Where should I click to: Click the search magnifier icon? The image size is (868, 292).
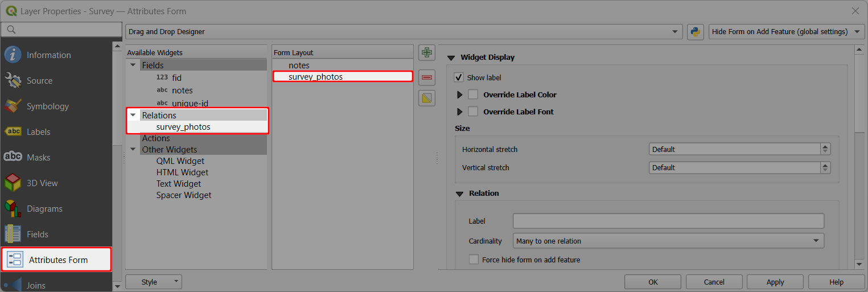[x=11, y=30]
